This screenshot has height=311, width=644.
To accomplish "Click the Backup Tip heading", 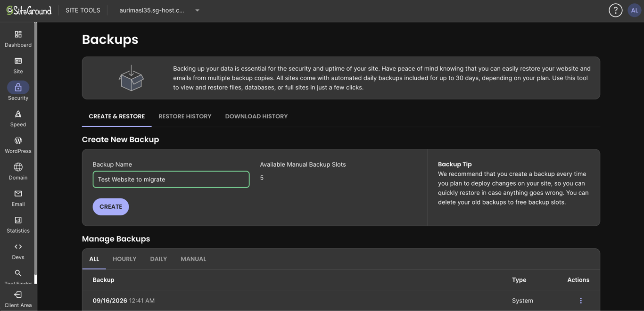I will [x=455, y=164].
